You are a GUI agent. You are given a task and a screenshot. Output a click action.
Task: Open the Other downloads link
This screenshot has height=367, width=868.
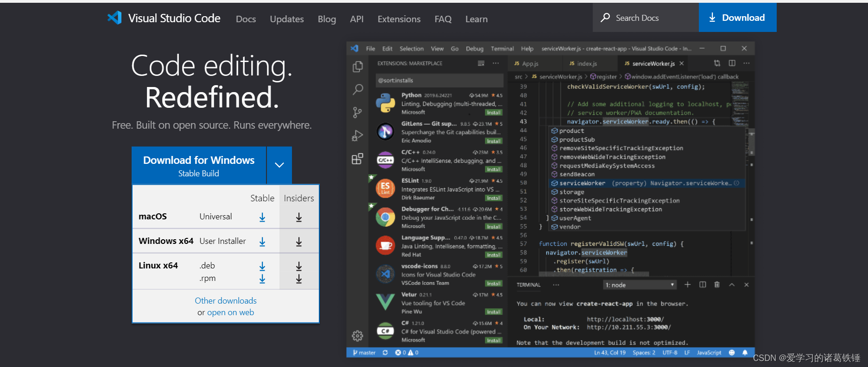coord(226,301)
